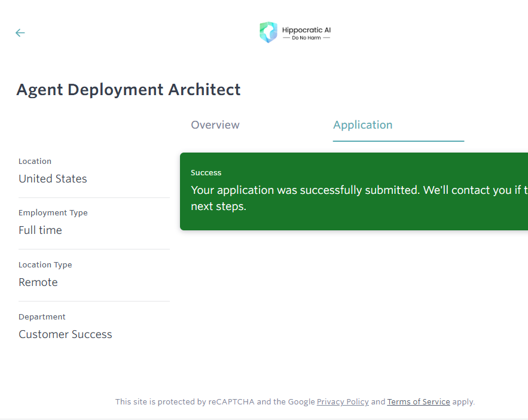Click the reCAPTCHA protection notice text
The height and width of the screenshot is (420, 528).
pos(215,402)
